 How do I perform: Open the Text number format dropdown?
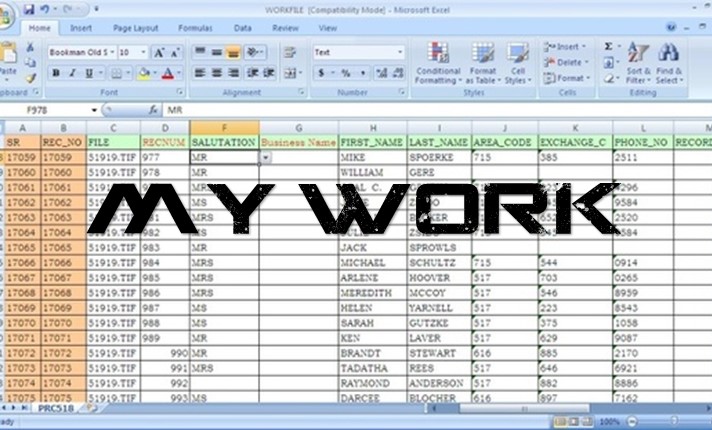pos(400,52)
